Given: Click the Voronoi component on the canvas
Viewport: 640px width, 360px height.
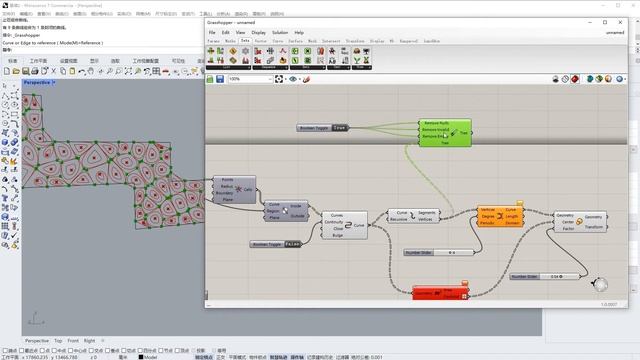Looking at the screenshot, I should 234,189.
